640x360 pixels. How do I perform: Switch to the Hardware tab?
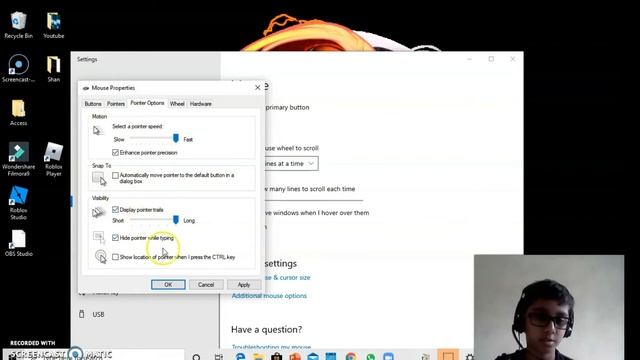[200, 104]
